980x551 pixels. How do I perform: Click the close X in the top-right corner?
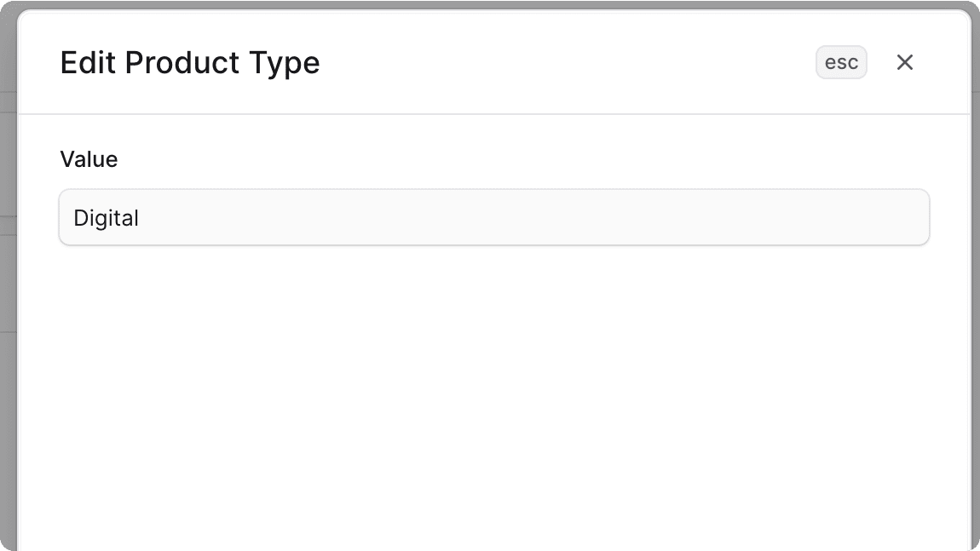tap(904, 62)
